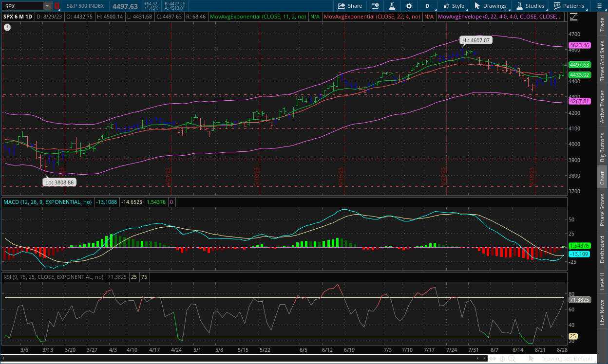Click the MovAvgEnvelope study label
This screenshot has width=608, height=364.
coord(501,17)
